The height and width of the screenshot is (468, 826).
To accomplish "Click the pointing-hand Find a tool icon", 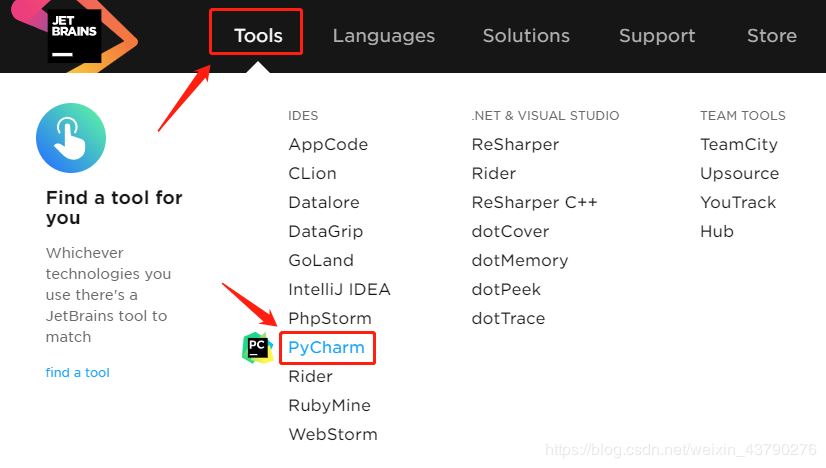I will (70, 138).
